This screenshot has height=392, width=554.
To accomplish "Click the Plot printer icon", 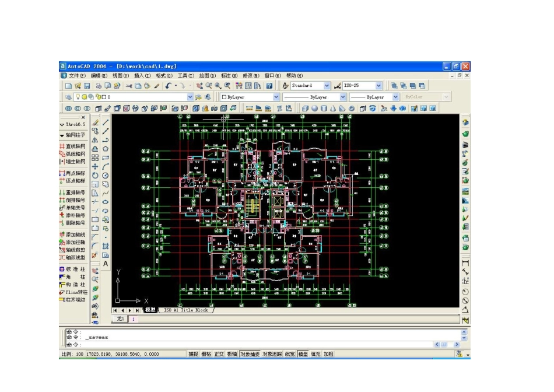I will point(99,86).
